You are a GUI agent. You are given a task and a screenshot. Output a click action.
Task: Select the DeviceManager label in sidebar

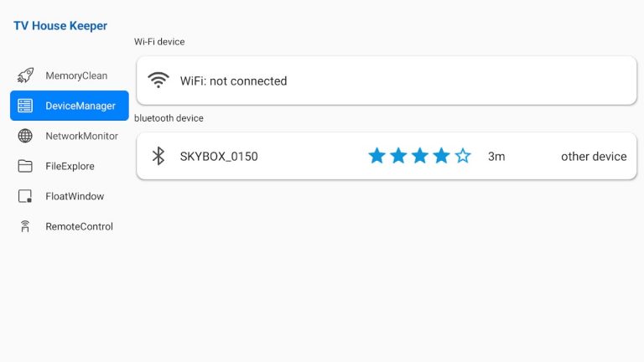tap(80, 106)
